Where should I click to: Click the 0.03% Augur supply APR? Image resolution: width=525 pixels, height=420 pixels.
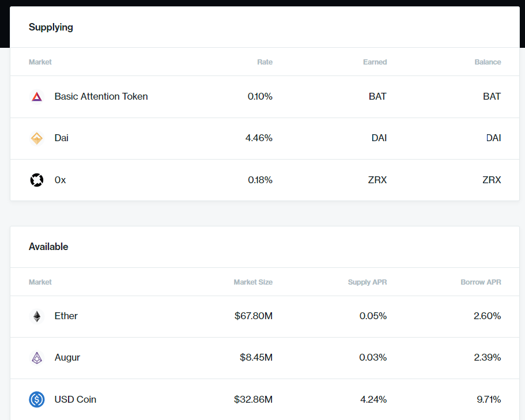pyautogui.click(x=373, y=357)
